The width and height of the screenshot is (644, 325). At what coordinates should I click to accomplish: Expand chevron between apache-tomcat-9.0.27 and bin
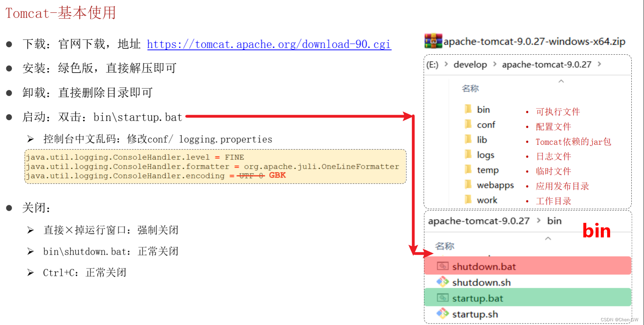point(539,220)
